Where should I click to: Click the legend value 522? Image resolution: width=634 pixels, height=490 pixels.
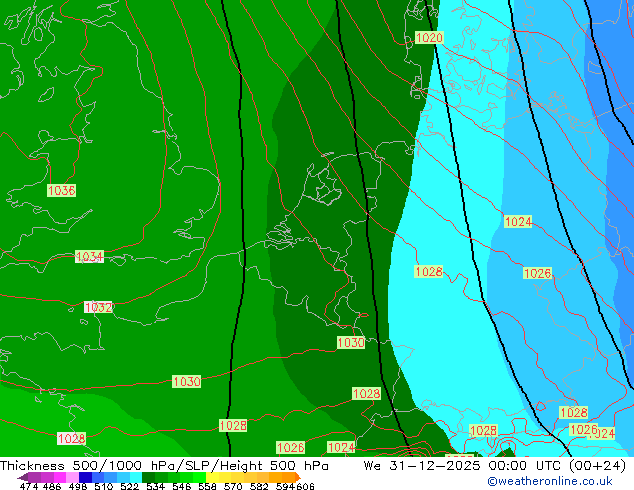pyautogui.click(x=129, y=486)
